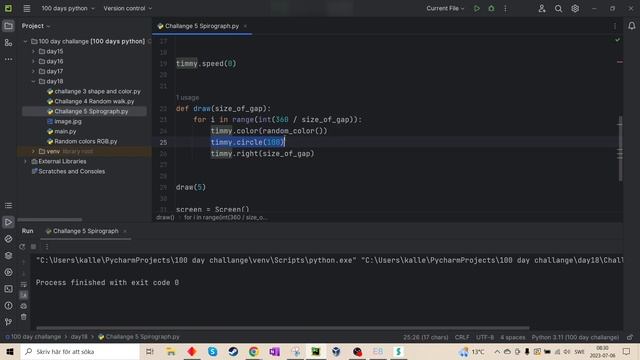This screenshot has height=360, width=640.
Task: Open Search Everywhere magnifier
Action: (558, 8)
